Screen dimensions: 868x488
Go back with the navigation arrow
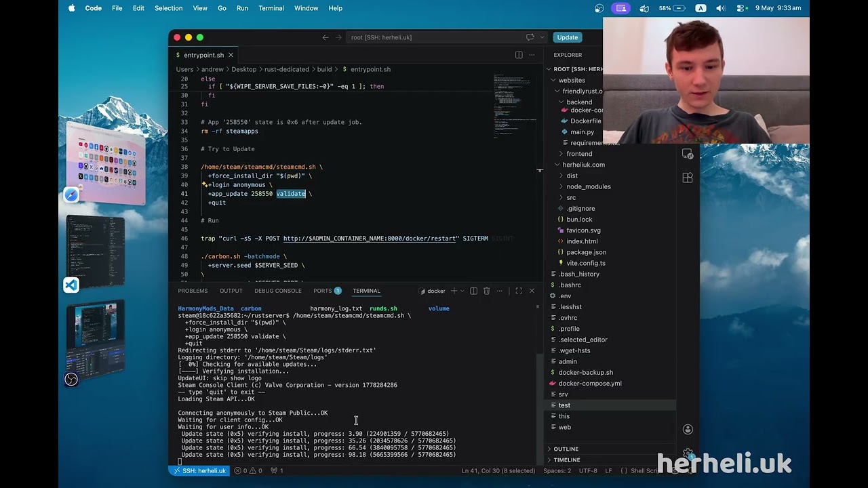tap(325, 37)
